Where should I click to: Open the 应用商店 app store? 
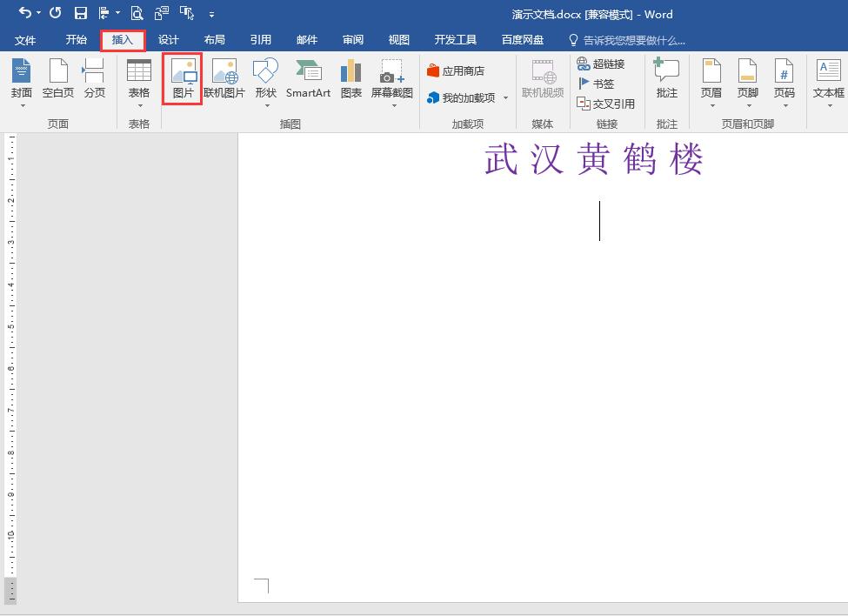tap(459, 70)
